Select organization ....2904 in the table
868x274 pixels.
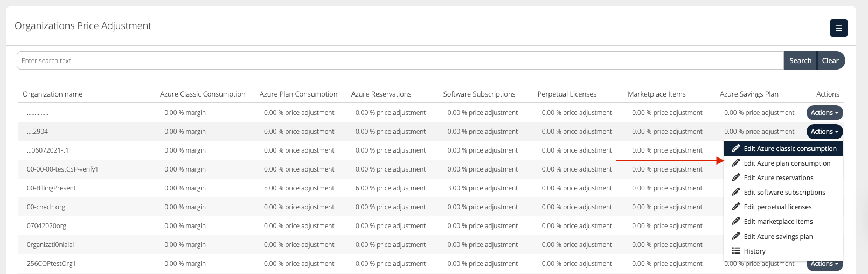[x=37, y=132]
